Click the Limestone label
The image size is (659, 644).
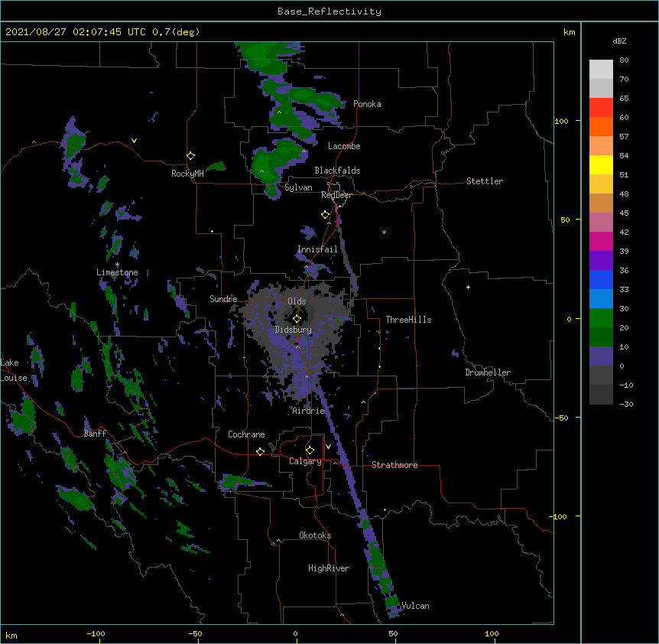pos(117,272)
